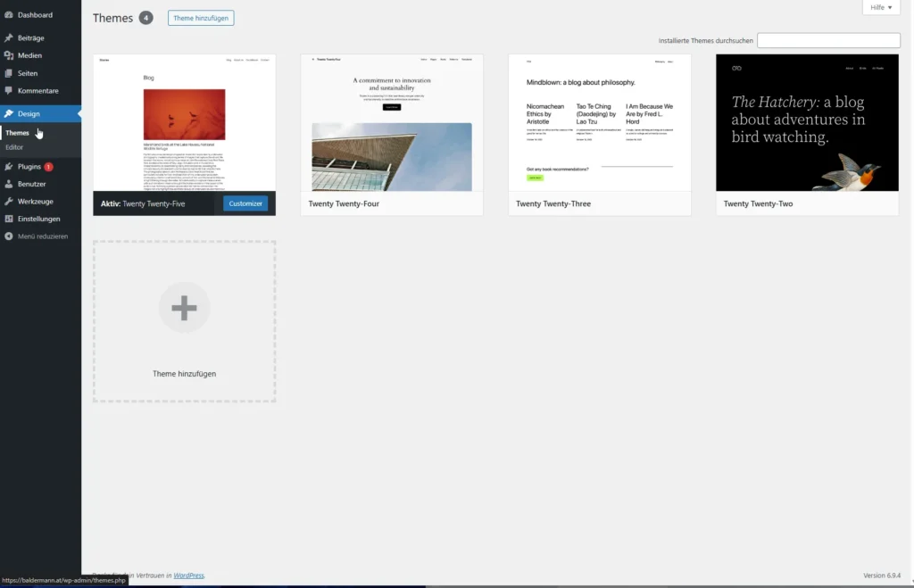This screenshot has width=914, height=588.
Task: Select the Twenty Twenty-Two theme screenshot
Action: pyautogui.click(x=807, y=123)
